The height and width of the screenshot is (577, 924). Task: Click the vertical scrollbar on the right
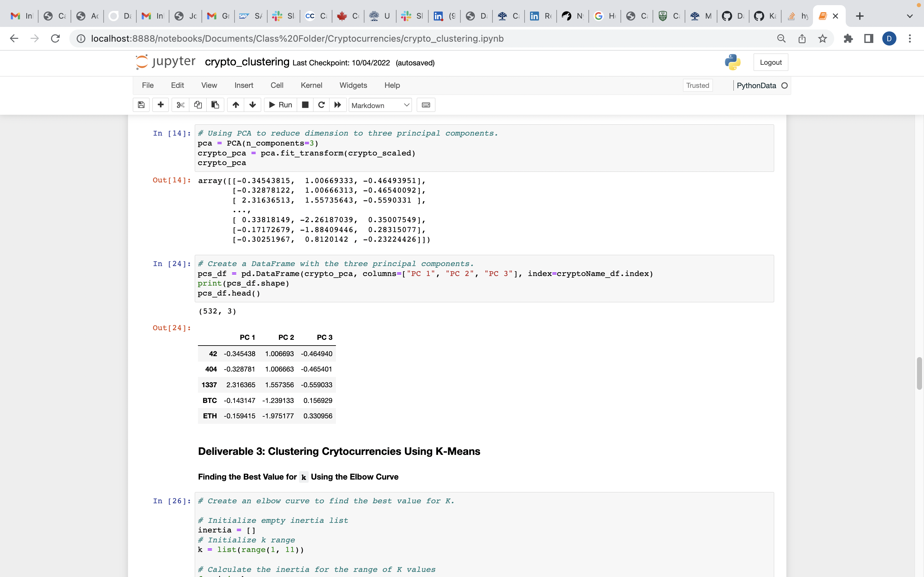coord(919,374)
